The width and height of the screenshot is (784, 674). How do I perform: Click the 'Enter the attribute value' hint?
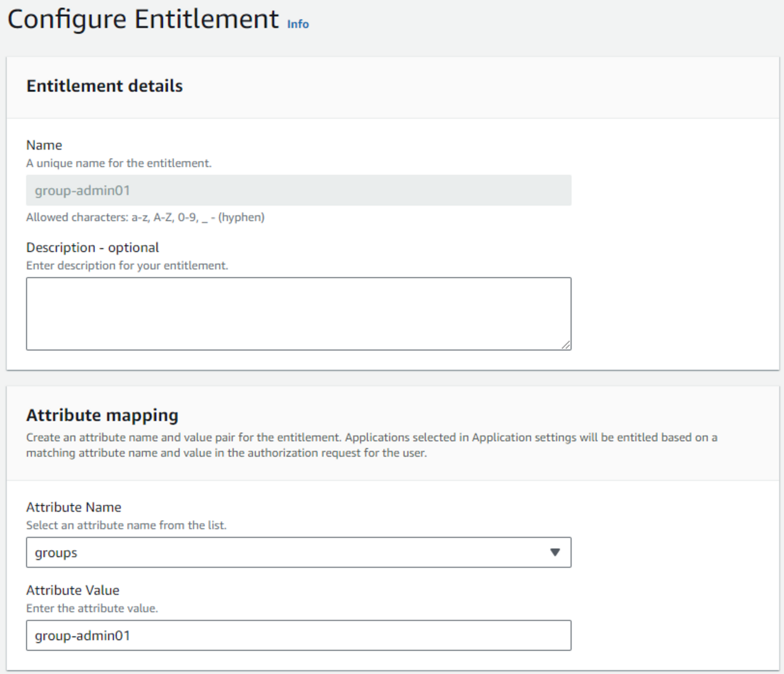(92, 608)
